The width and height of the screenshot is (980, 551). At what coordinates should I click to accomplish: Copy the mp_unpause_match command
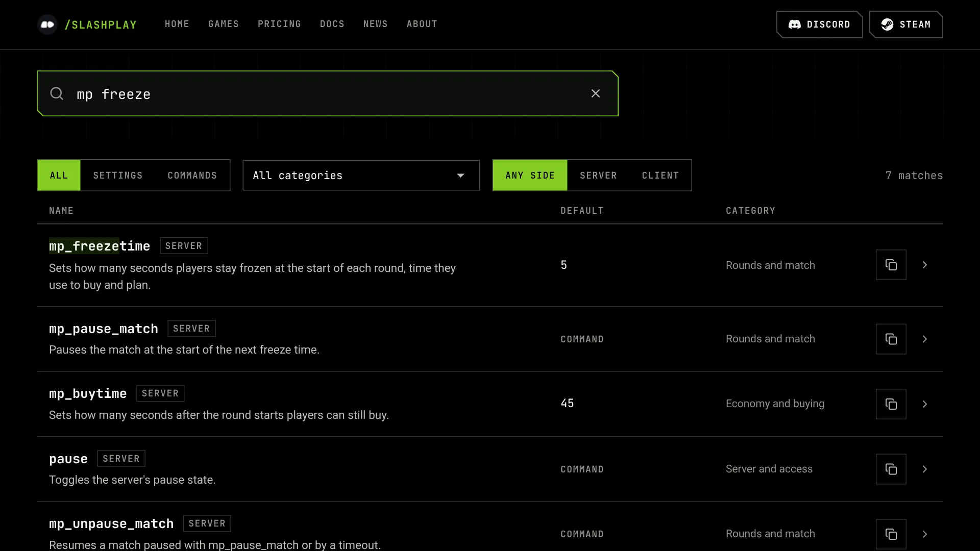coord(891,534)
